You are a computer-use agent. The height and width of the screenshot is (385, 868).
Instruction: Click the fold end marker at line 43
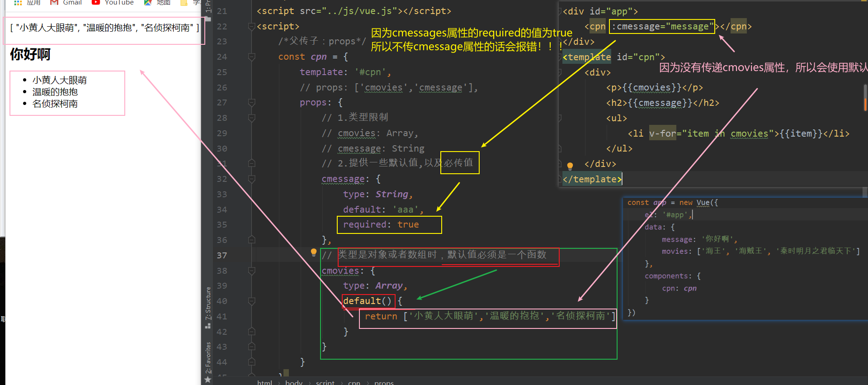click(252, 347)
